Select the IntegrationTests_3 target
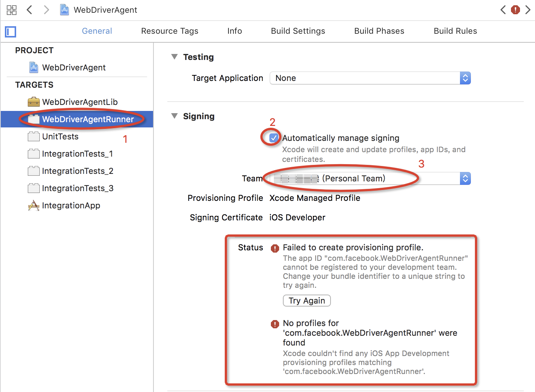 click(x=77, y=188)
